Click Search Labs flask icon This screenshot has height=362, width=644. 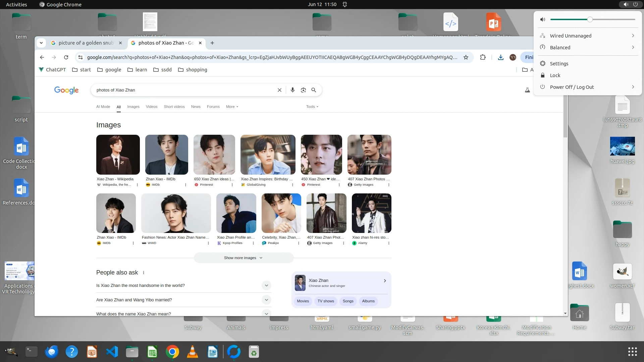click(527, 90)
